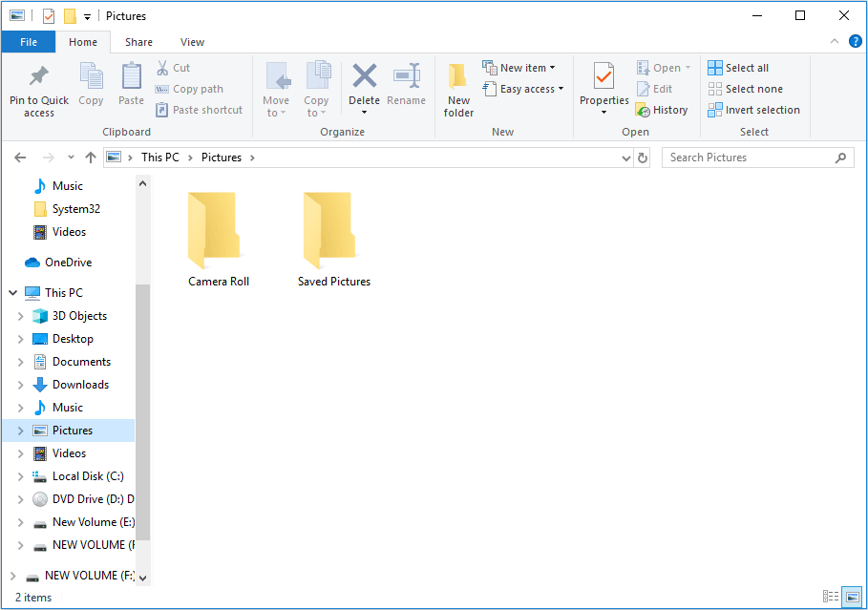
Task: Click the Properties checkmark icon
Action: pyautogui.click(x=603, y=75)
